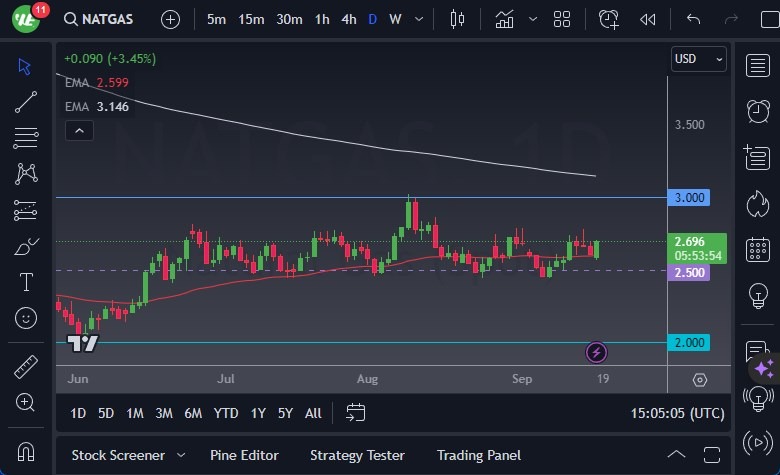
Task: Click the 2.500 price line label
Action: (689, 273)
